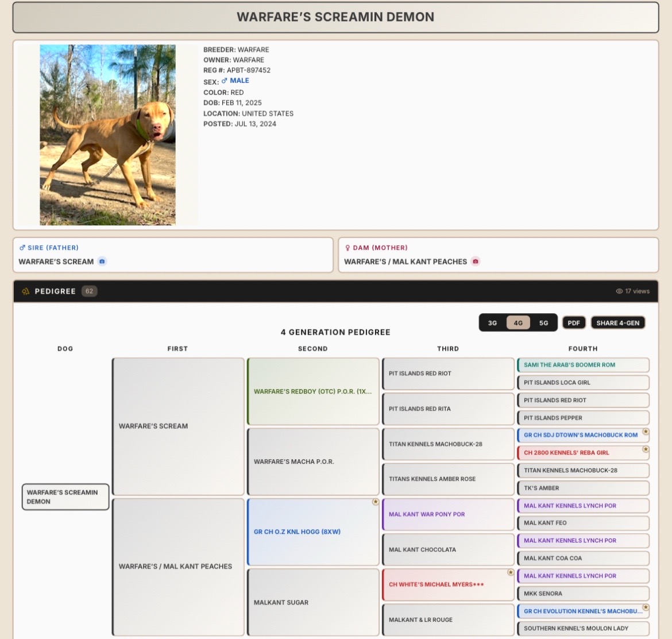This screenshot has height=639, width=672.
Task: Open WARFARE'S SCREAM in first generation
Action: click(x=178, y=426)
